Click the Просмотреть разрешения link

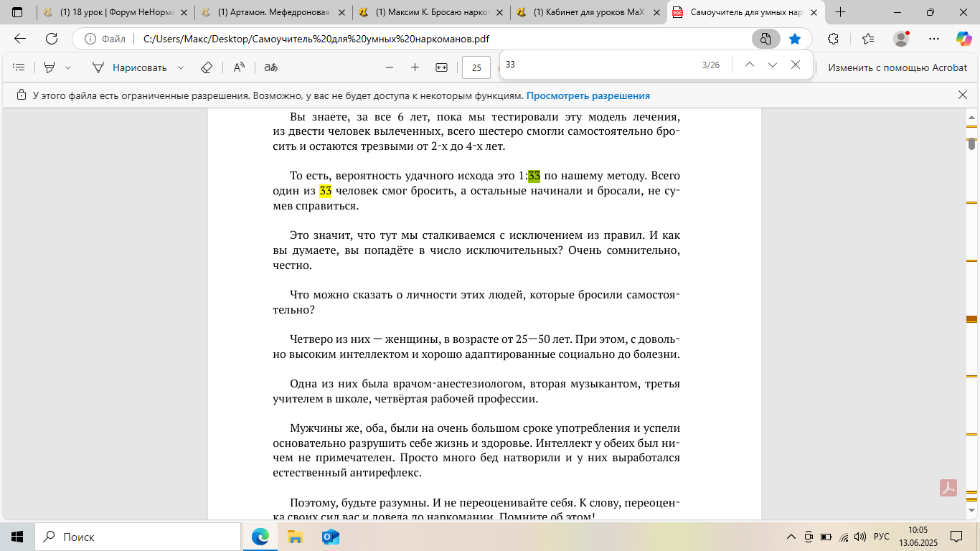(x=588, y=95)
